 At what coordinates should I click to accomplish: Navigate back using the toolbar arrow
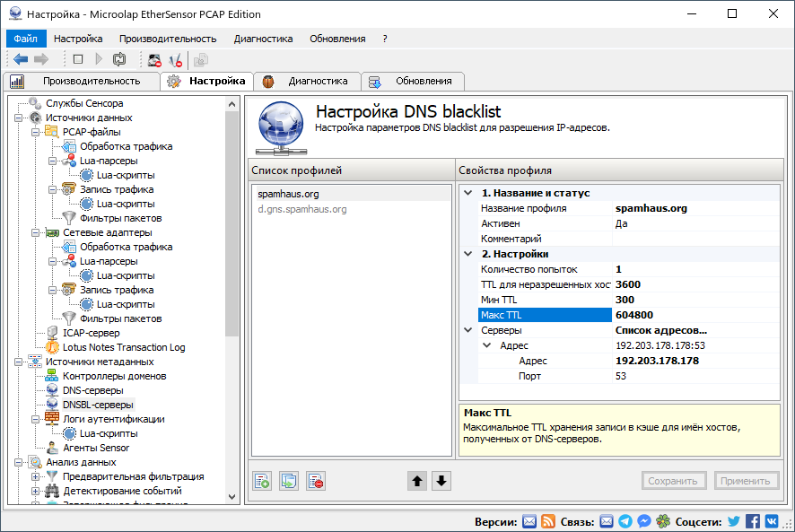point(21,59)
